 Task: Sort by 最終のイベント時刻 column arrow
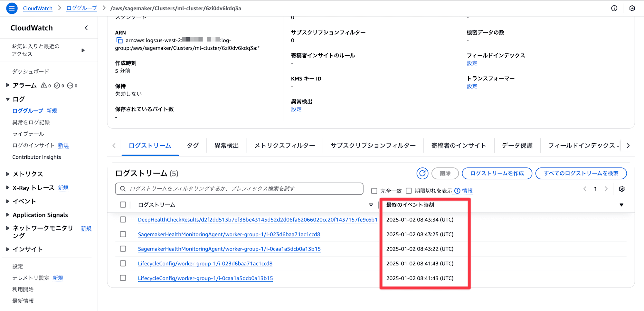621,205
